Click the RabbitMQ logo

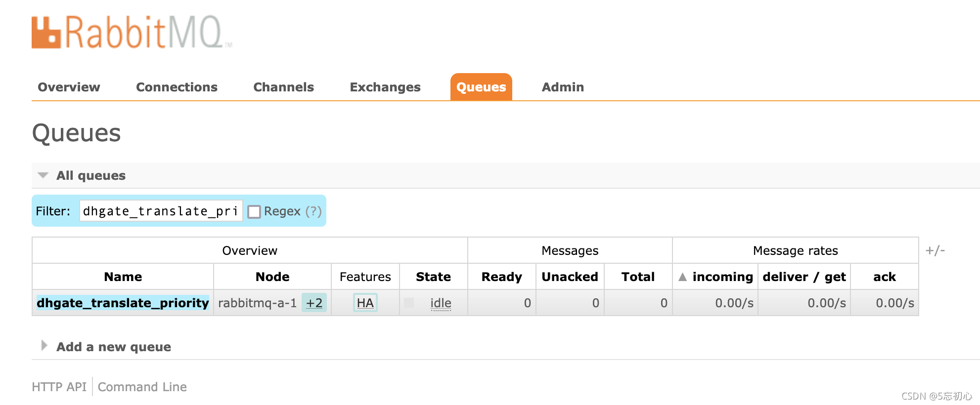(x=132, y=32)
